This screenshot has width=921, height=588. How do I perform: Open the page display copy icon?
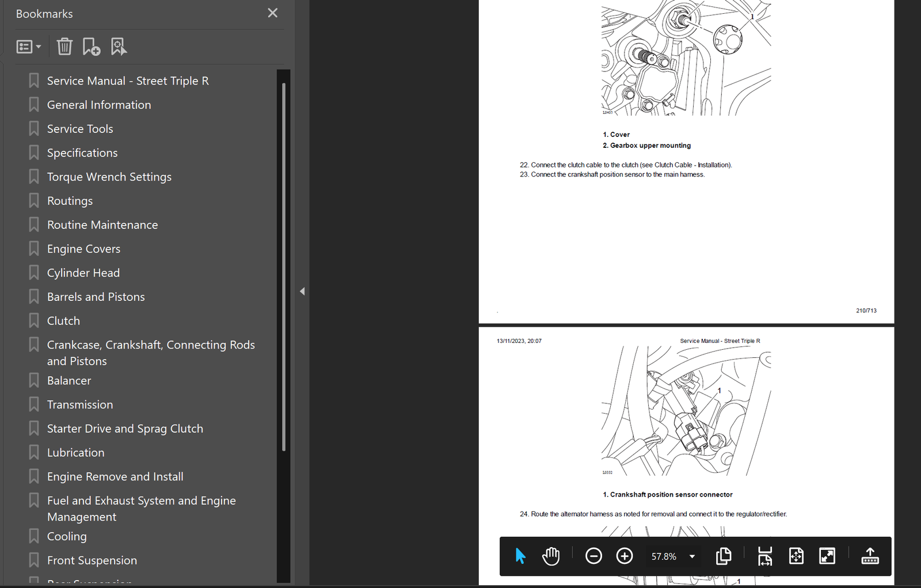[x=724, y=556]
